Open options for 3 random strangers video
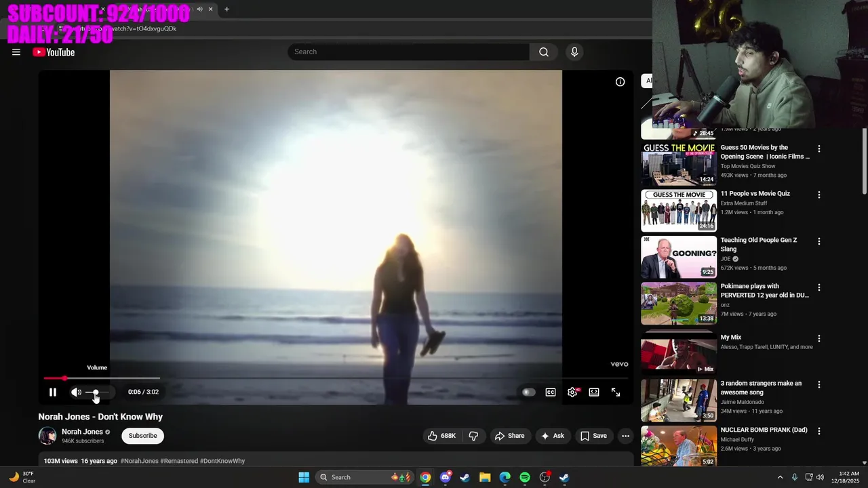Screen dimensions: 868x488 coord(818,384)
